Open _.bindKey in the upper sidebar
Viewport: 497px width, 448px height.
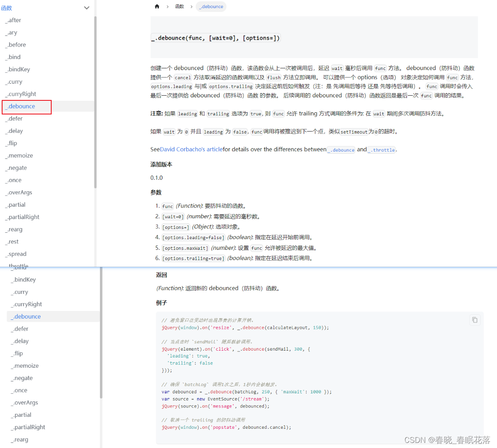(x=18, y=70)
